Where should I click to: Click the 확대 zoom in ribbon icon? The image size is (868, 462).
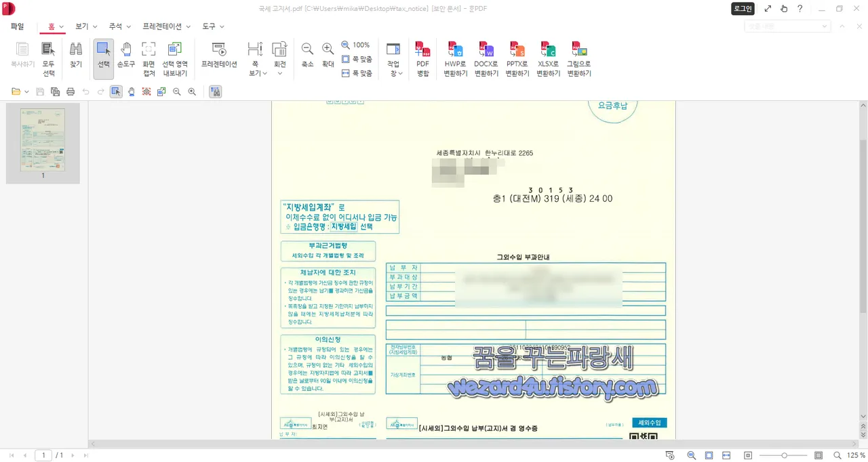[x=328, y=56]
